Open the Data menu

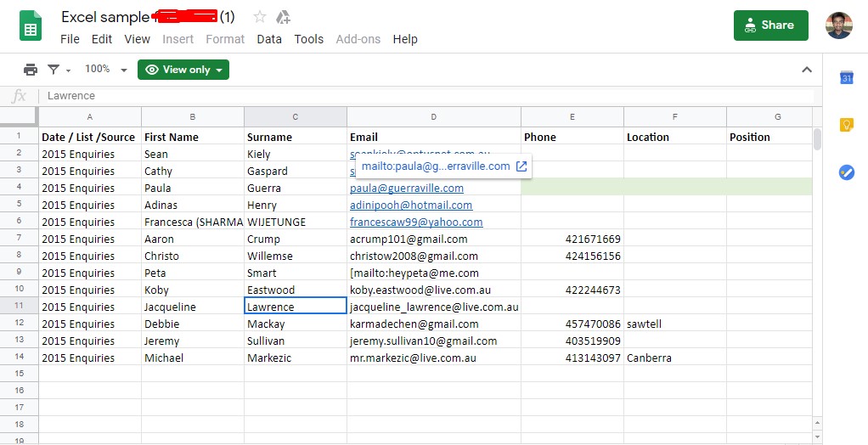(x=268, y=39)
